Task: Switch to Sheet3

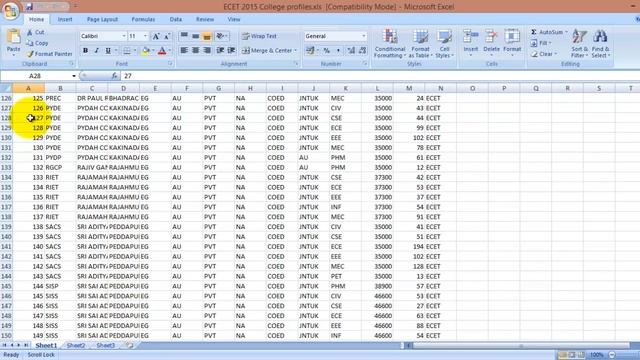Action: tap(105, 345)
